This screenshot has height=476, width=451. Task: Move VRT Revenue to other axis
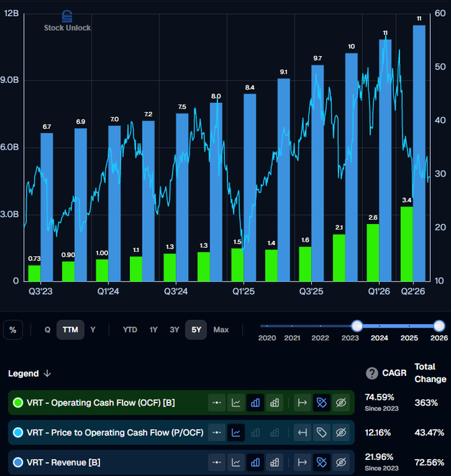coord(302,462)
